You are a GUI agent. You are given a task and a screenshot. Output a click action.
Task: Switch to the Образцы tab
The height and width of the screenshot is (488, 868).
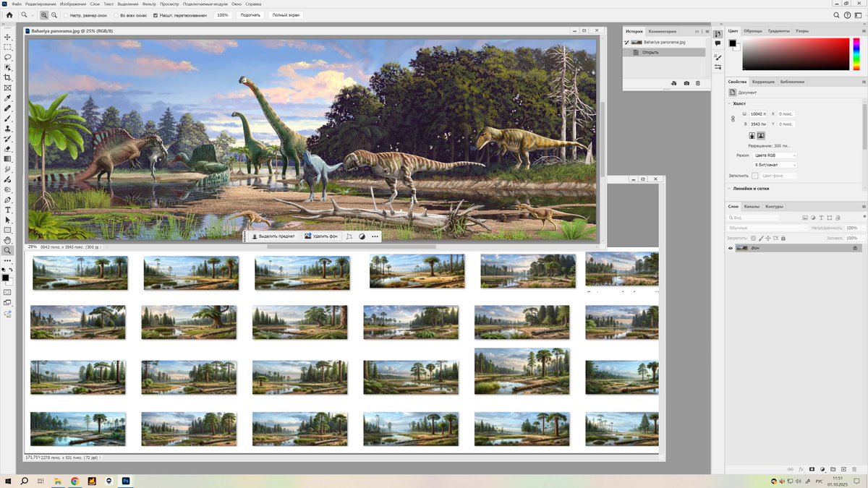(x=753, y=31)
